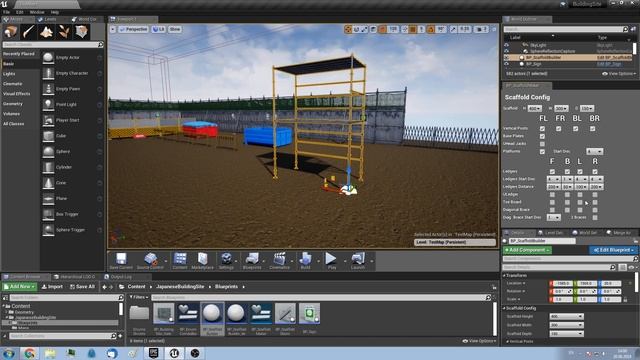Click the Epic Games Launcher taskbar icon
Screen dimensions: 640x360
point(153,353)
